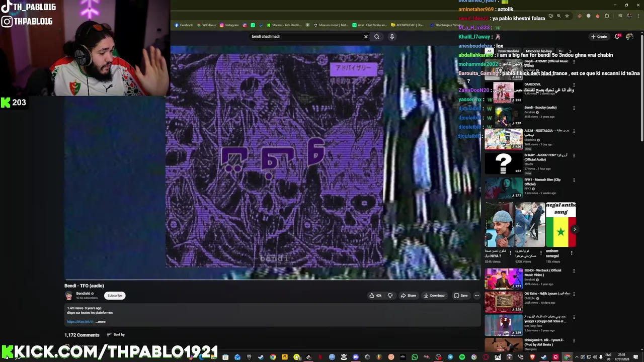Open the Bendiski channel avatar

(69, 296)
